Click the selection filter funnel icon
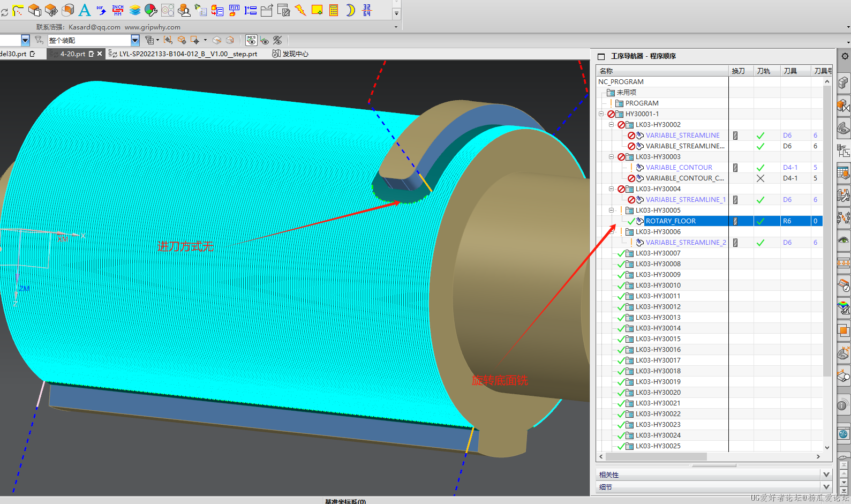The width and height of the screenshot is (851, 504). [x=39, y=40]
